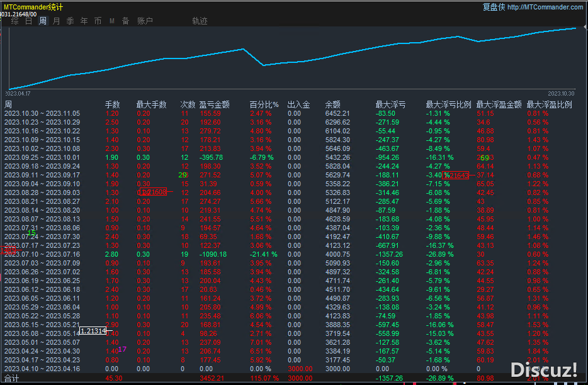Switch to the 综 (summary) tab
This screenshot has height=385, width=588.
(x=15, y=21)
